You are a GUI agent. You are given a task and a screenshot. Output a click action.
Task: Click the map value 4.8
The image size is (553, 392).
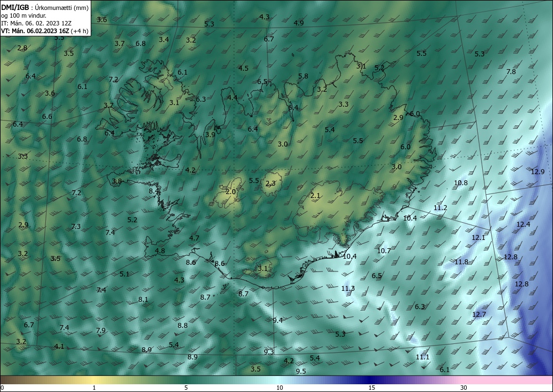tap(160, 252)
